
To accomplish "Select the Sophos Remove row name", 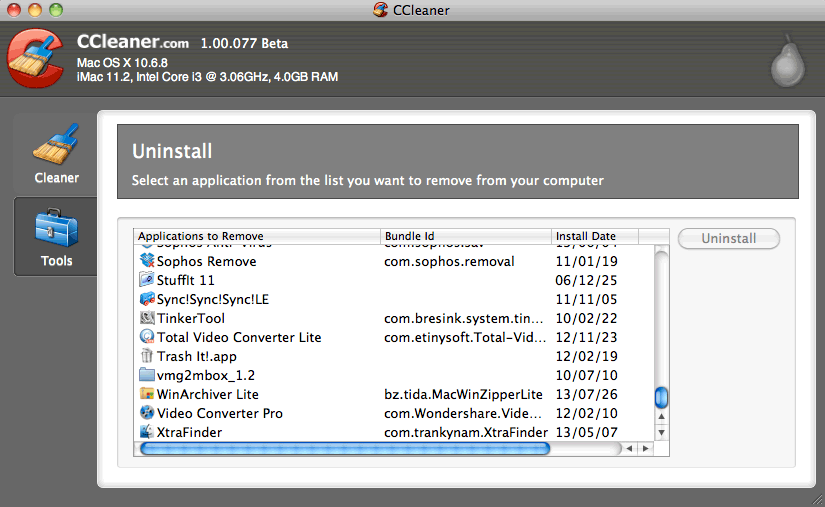I will click(206, 261).
